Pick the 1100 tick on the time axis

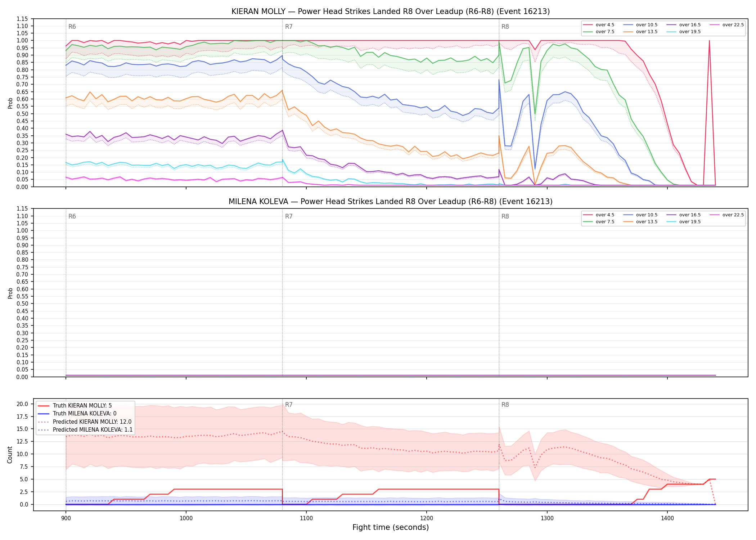click(306, 518)
